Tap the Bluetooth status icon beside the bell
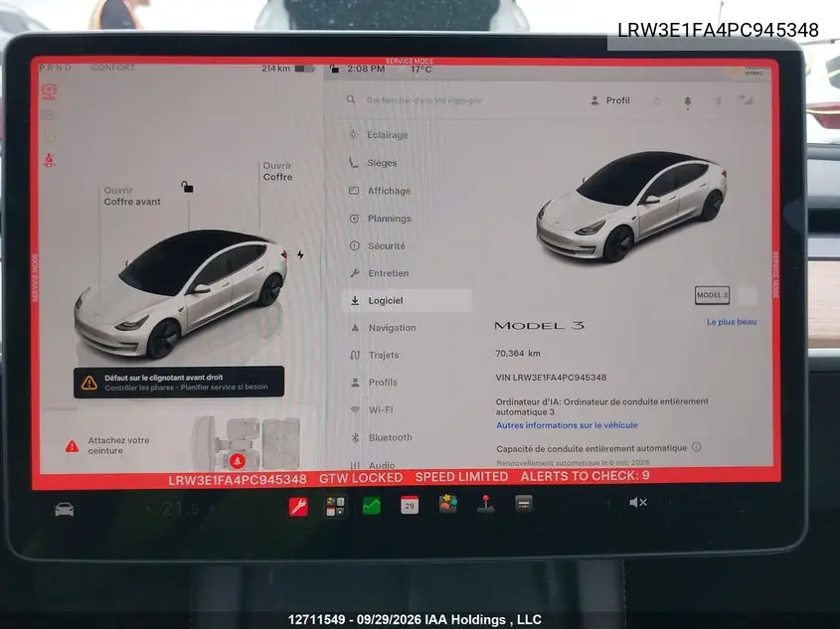Viewport: 840px width, 629px height. (x=718, y=100)
